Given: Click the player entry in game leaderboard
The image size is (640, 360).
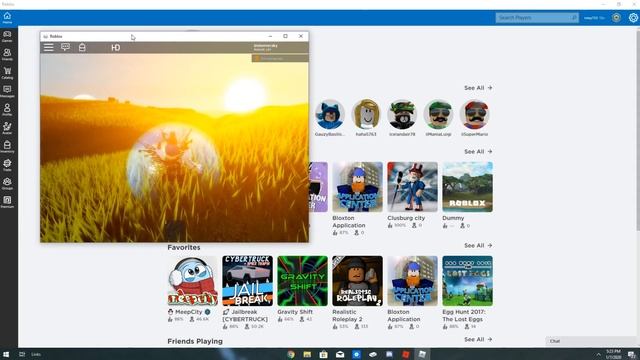Looking at the screenshot, I should tap(280, 58).
